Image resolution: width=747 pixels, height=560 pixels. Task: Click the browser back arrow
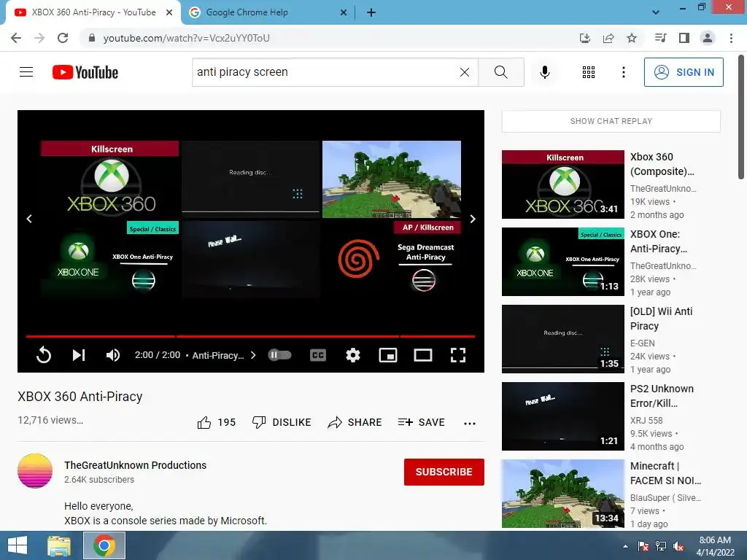16,38
